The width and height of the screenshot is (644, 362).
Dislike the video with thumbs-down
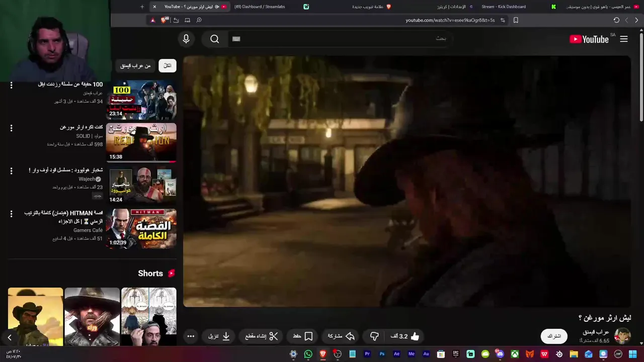pos(374,336)
